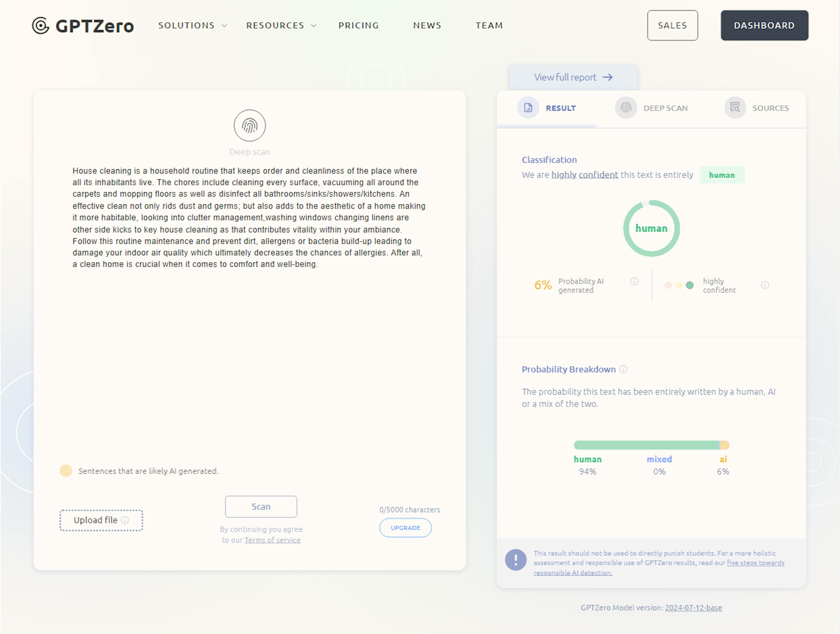The image size is (840, 634).
Task: Click the warning exclamation icon in the disclaimer
Action: [x=515, y=560]
